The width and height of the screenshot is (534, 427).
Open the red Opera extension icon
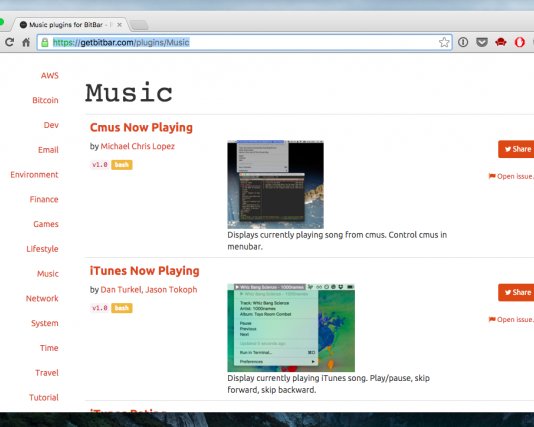click(519, 42)
